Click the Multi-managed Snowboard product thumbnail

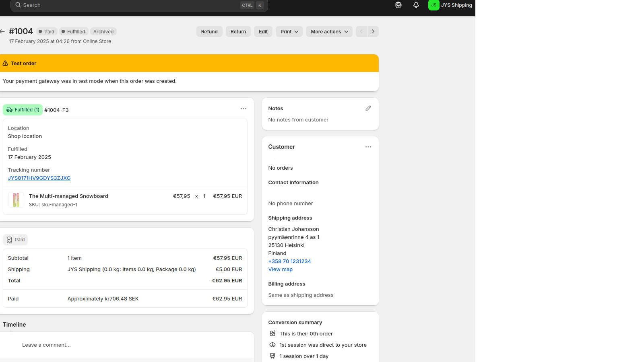16,200
